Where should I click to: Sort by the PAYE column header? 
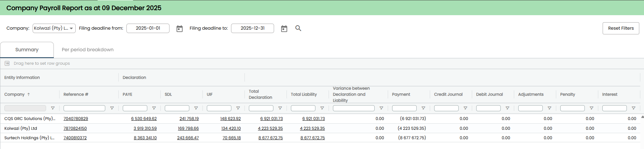pos(127,94)
